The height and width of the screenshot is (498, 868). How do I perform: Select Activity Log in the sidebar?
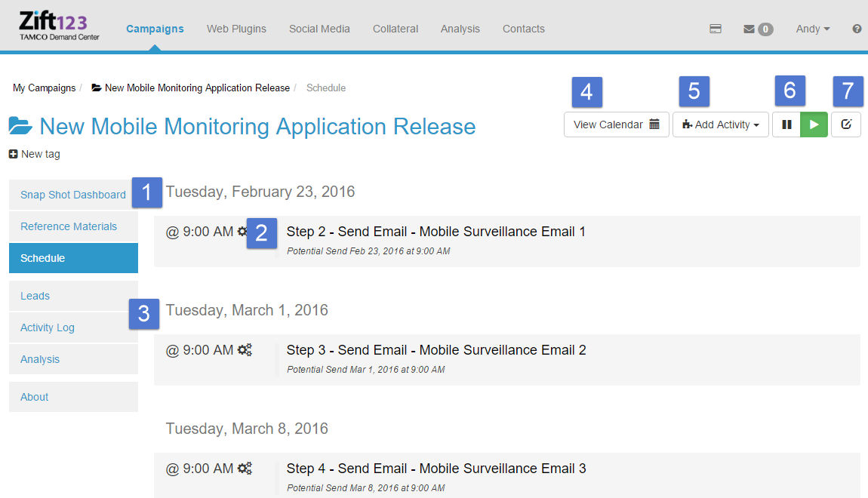pyautogui.click(x=48, y=327)
